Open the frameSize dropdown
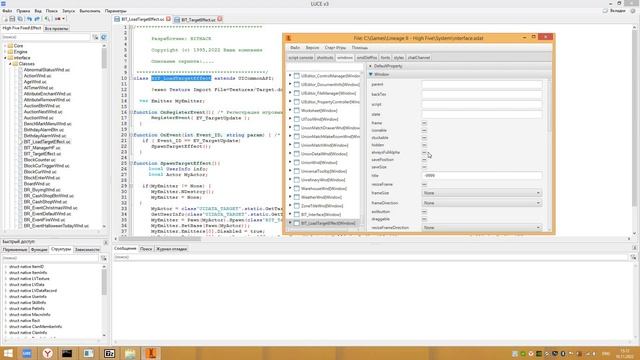640x360 pixels. (x=482, y=193)
